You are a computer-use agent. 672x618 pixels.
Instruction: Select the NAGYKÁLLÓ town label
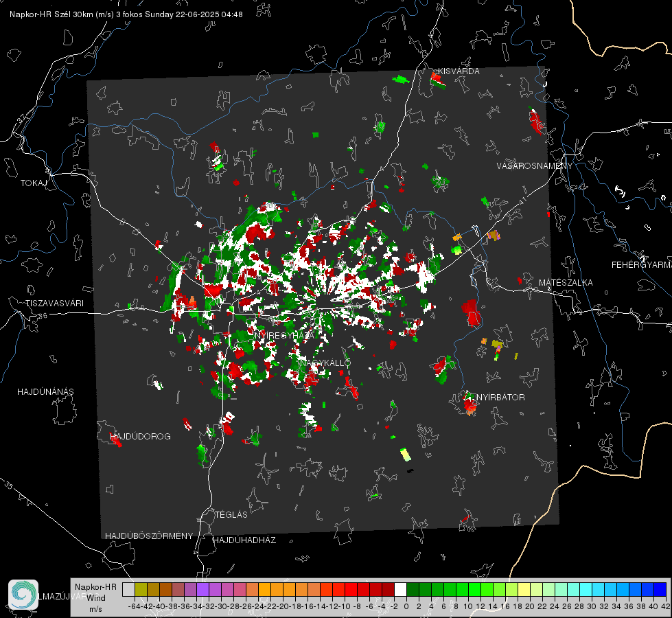point(325,363)
